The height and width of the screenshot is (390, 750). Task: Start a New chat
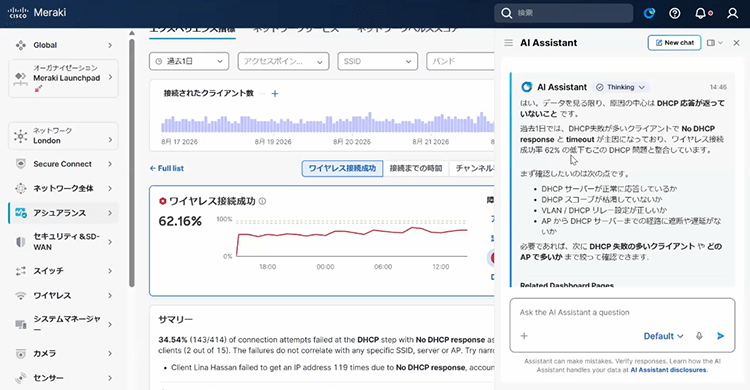(674, 43)
